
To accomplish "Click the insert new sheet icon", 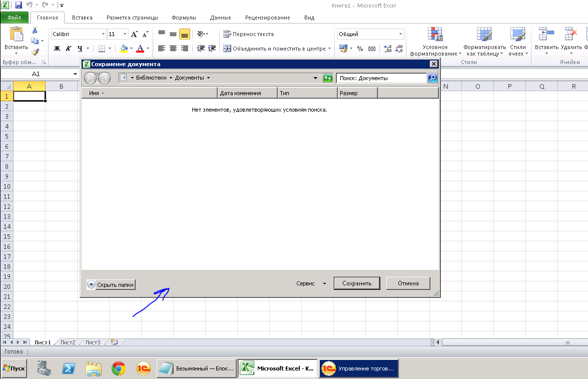I will [115, 342].
